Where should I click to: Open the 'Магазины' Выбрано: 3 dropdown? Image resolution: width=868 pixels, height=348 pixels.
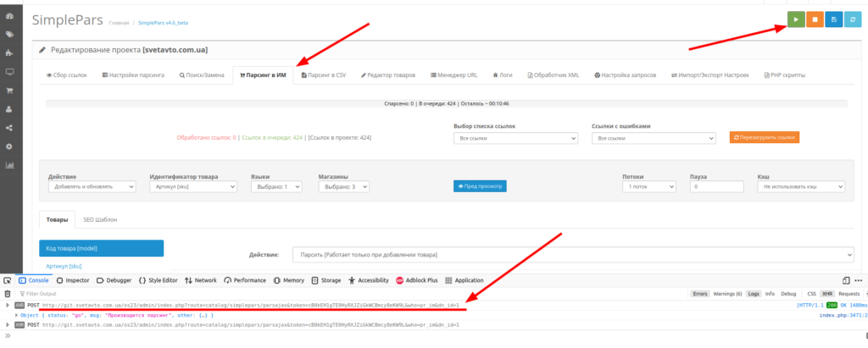click(344, 187)
